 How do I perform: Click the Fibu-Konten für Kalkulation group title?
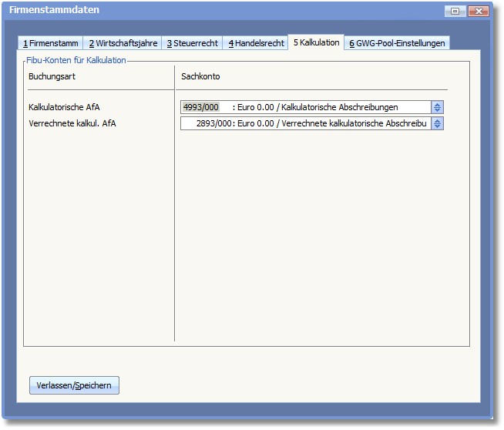(76, 60)
